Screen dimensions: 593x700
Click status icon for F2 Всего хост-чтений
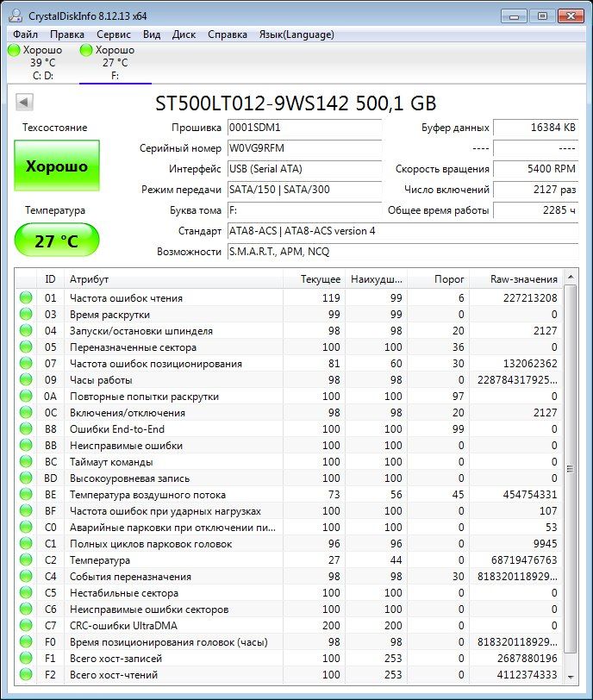(x=26, y=674)
